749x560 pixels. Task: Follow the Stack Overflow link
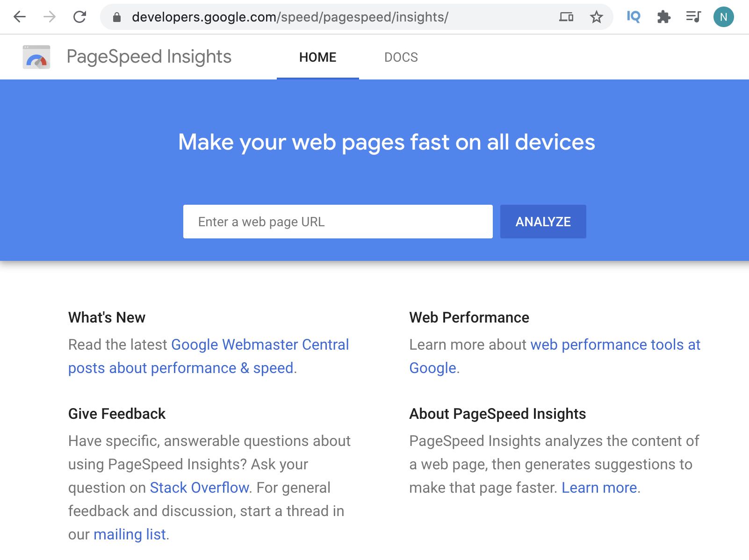pos(200,488)
